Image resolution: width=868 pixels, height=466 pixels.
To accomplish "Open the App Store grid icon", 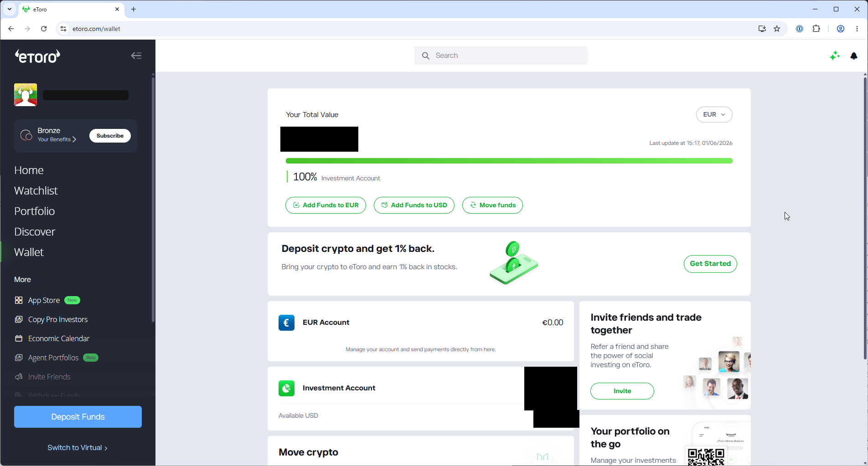I will coord(19,300).
